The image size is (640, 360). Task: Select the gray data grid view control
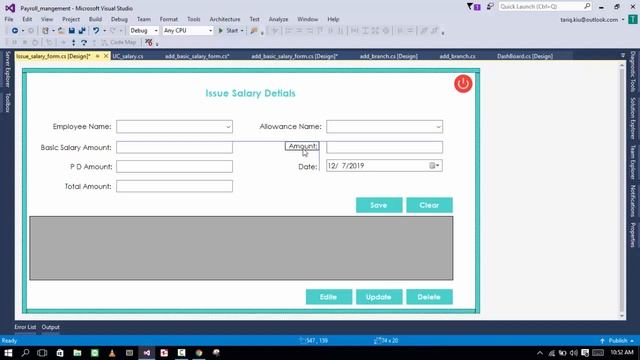click(x=241, y=248)
